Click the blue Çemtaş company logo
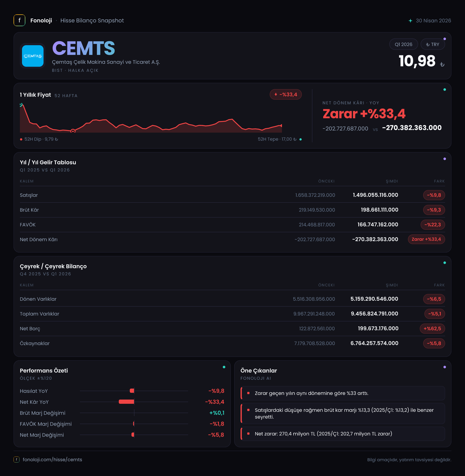Viewport: 465px width, 476px height. (x=33, y=56)
